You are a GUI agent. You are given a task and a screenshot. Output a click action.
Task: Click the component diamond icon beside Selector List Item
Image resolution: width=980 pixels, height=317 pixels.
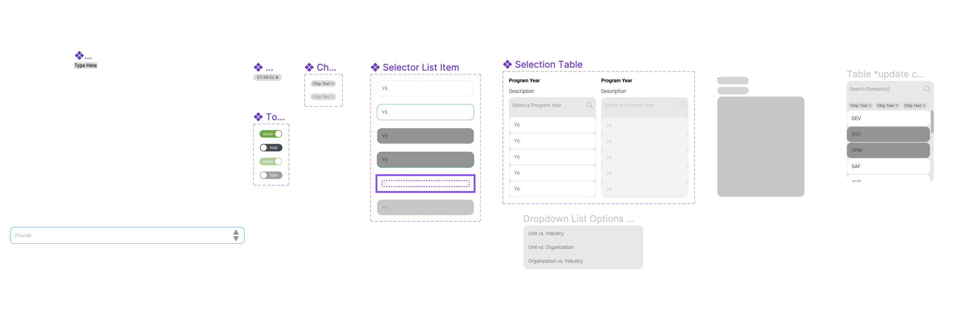pyautogui.click(x=375, y=67)
